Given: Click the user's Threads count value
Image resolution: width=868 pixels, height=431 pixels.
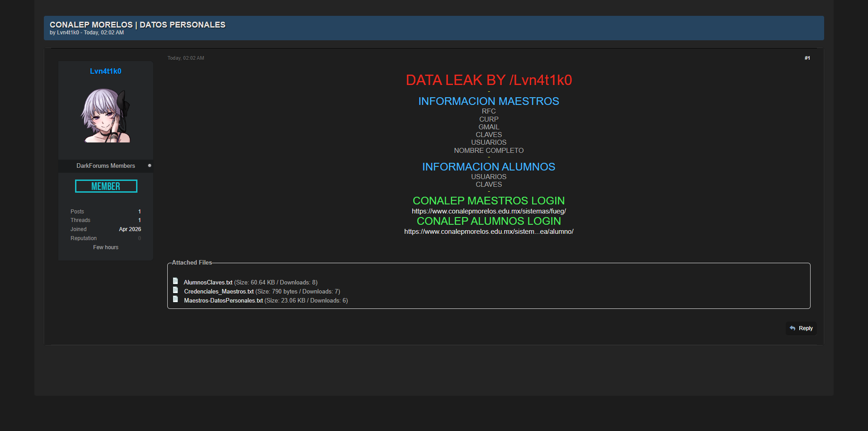Looking at the screenshot, I should [139, 220].
